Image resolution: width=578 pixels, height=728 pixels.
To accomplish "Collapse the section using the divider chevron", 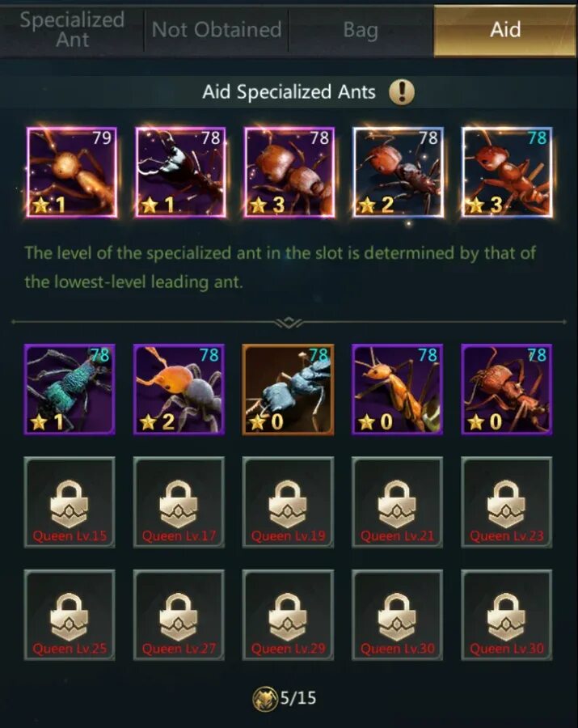I will [289, 322].
